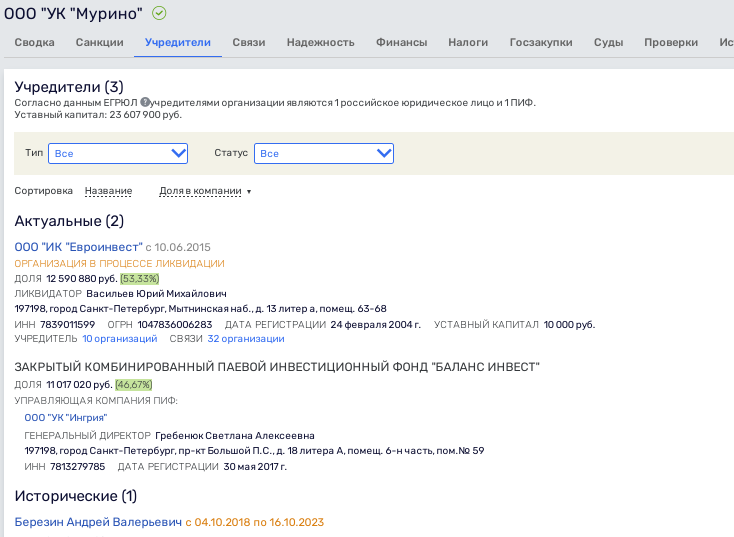Viewport: 734px width, 537px height.
Task: Click the ИНН value 7813279785
Action: [x=78, y=467]
